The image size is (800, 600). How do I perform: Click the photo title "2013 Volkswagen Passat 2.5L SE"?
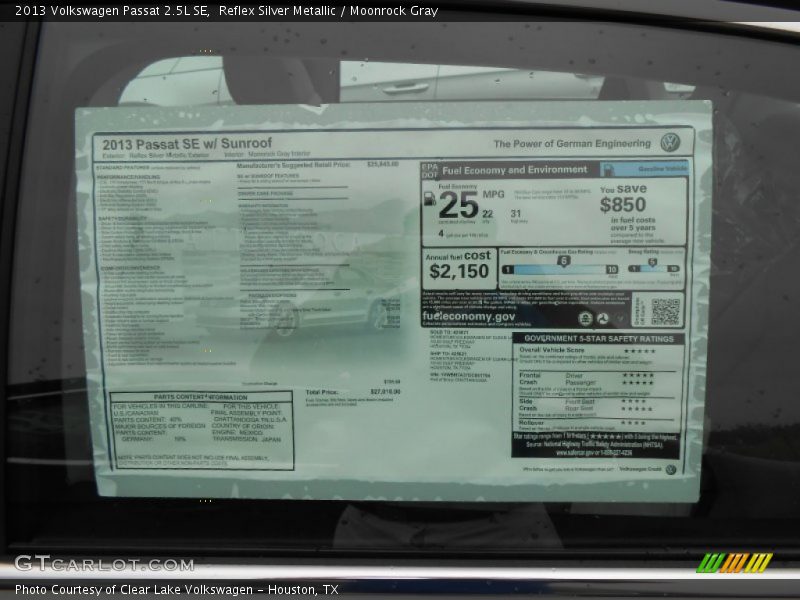pyautogui.click(x=112, y=11)
